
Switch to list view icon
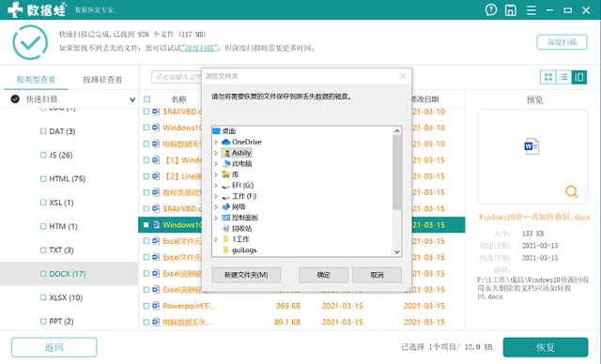563,77
